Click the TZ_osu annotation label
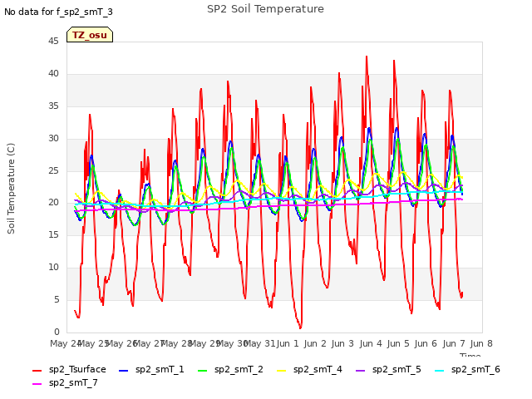 pyautogui.click(x=90, y=35)
